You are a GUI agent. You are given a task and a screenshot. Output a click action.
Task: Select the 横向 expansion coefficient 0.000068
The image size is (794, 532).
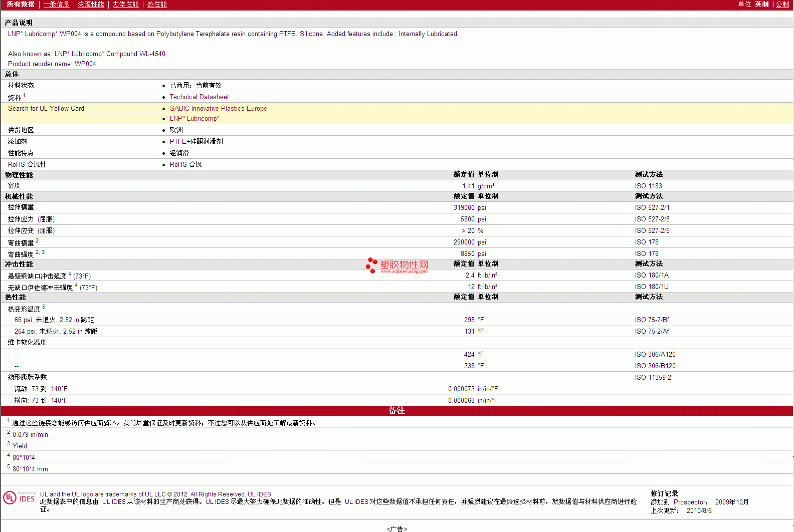461,401
